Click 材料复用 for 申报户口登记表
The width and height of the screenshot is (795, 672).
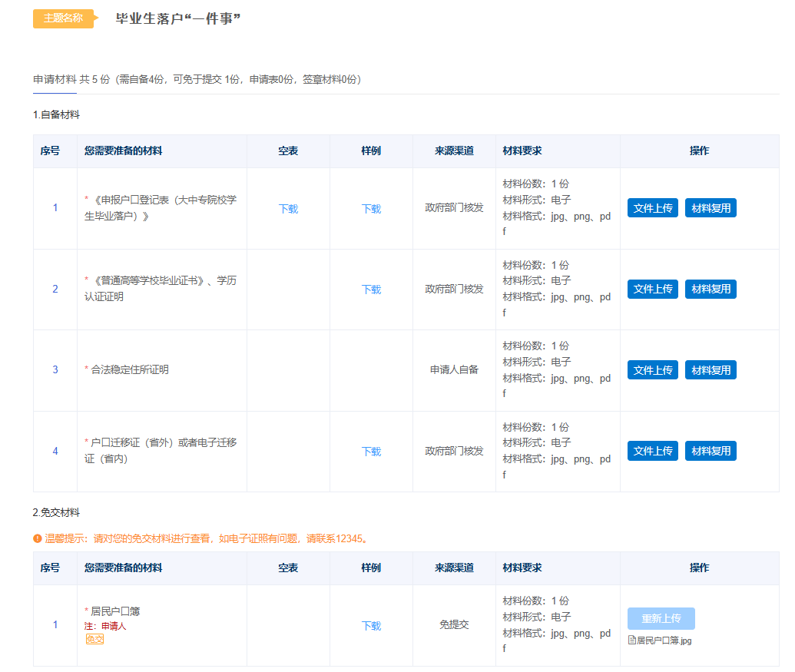pos(711,208)
